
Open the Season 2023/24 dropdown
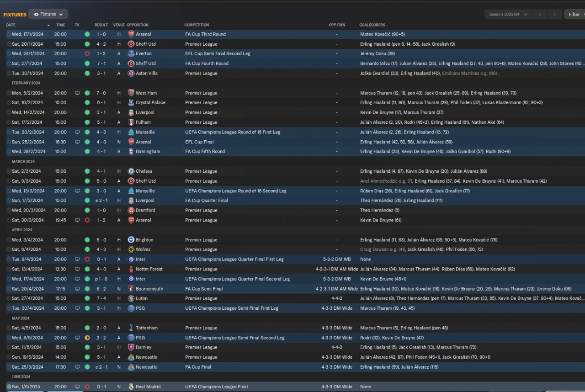pyautogui.click(x=508, y=15)
